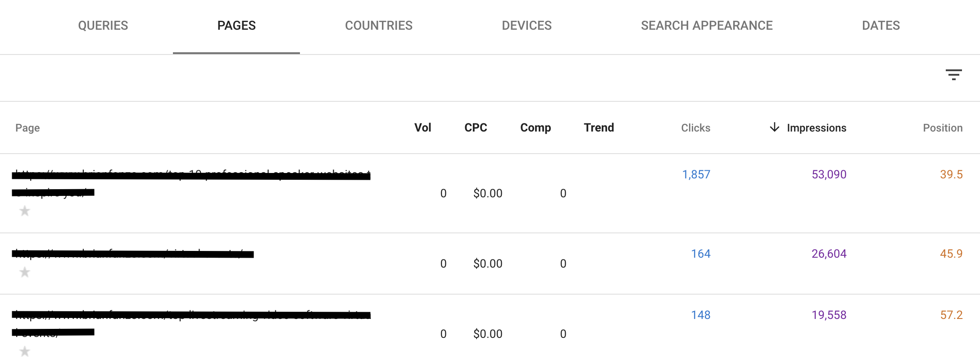Click the Comp column header

(x=535, y=127)
